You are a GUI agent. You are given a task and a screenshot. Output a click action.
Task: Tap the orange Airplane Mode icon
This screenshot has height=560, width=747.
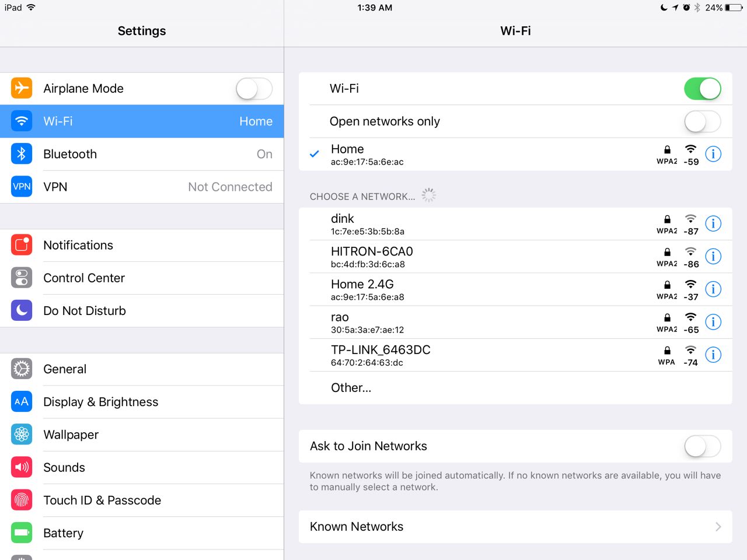[22, 88]
